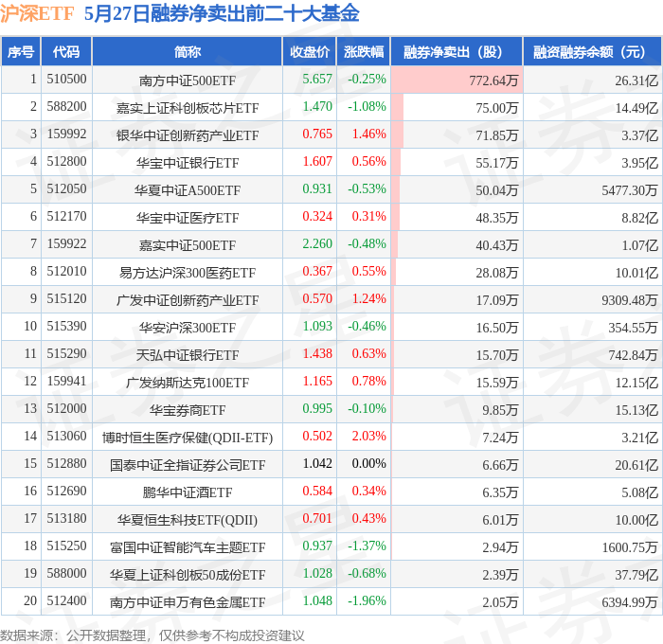
Task: Click the 6.01万 value
Action: point(500,520)
